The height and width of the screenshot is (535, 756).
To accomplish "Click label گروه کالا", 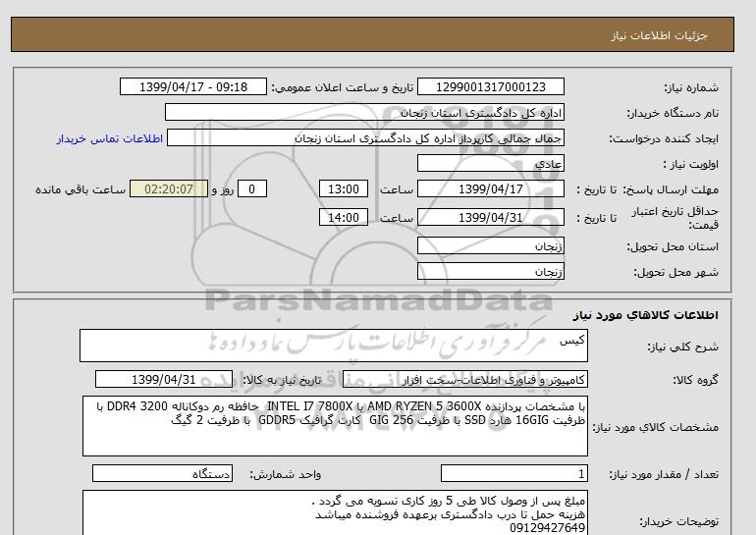I will tap(696, 380).
